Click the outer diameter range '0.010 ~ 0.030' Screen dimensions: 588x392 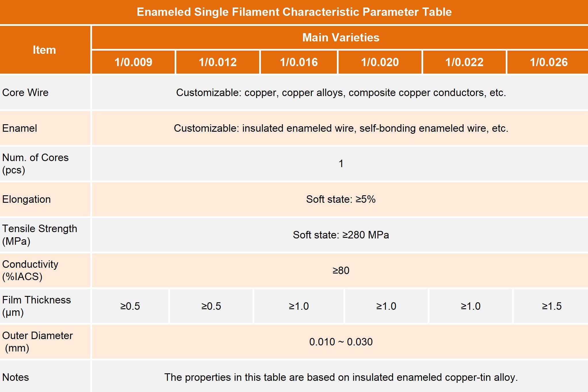pyautogui.click(x=341, y=342)
